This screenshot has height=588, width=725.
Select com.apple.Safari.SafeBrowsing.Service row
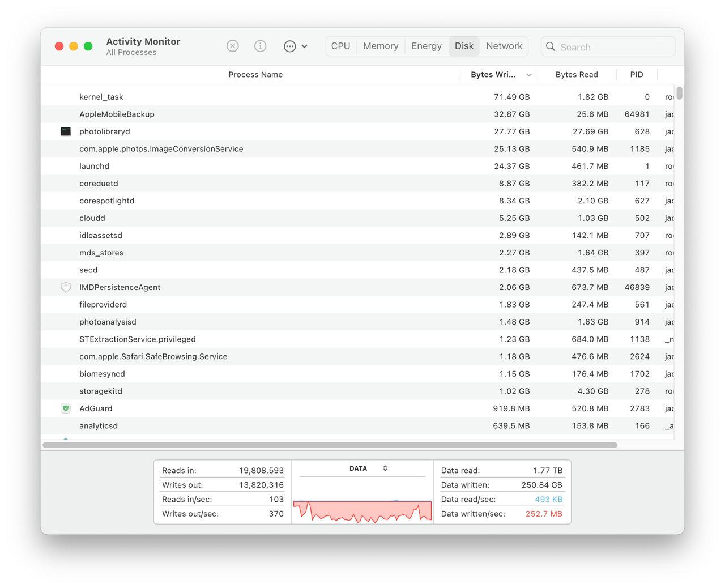coord(358,356)
